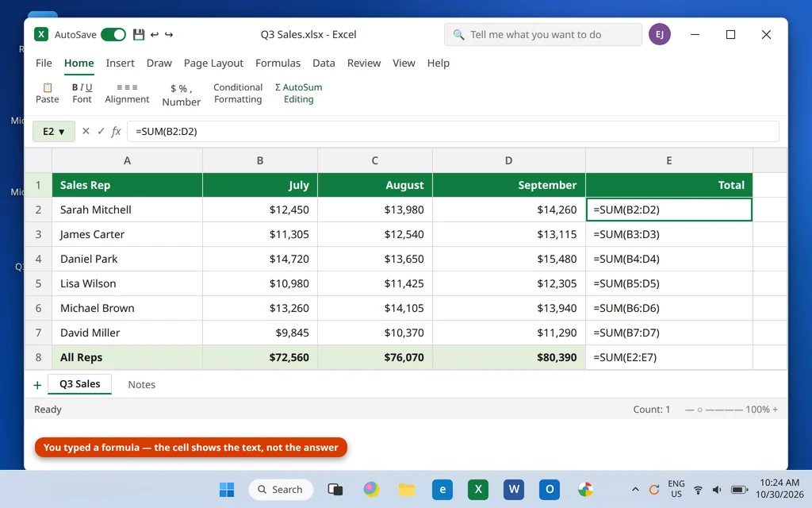
Task: Click the $80,390 total cell
Action: click(508, 357)
